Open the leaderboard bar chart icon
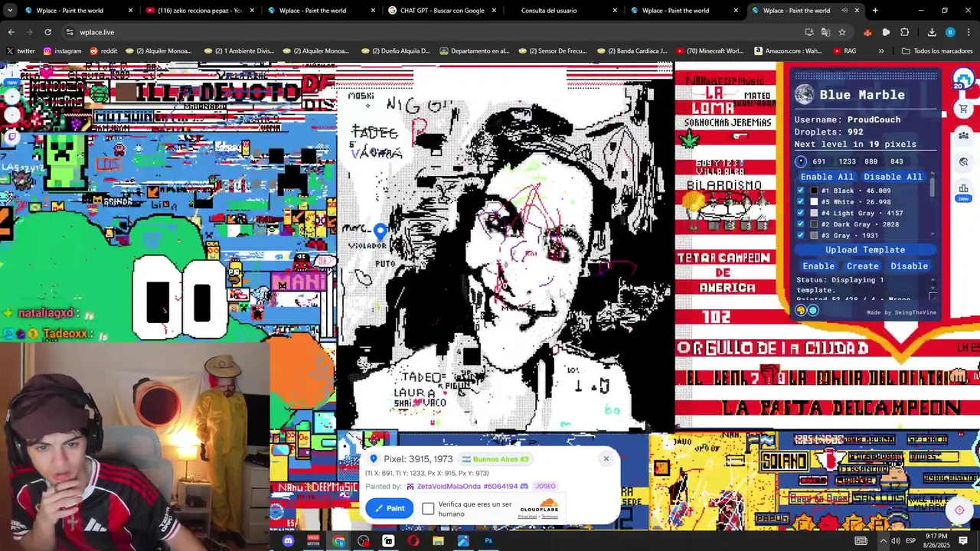 coord(964,188)
